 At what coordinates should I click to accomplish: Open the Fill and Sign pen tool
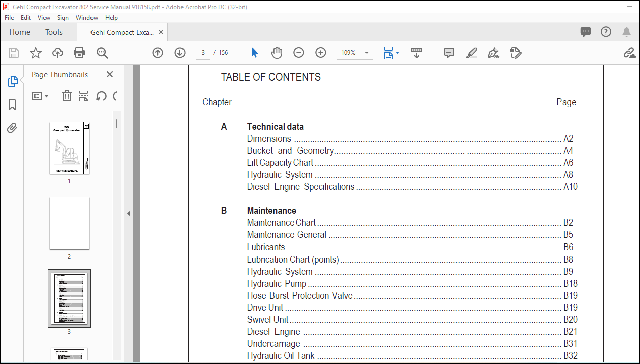point(493,53)
